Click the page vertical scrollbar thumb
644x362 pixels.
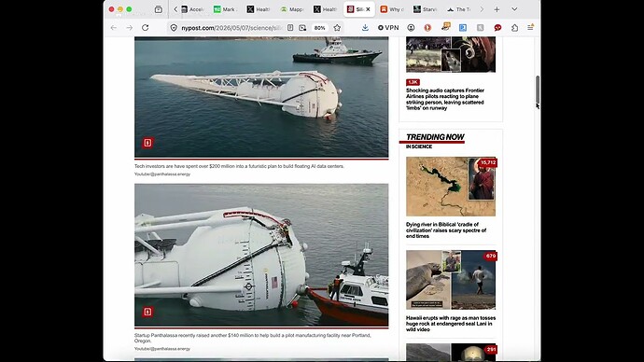tap(538, 90)
